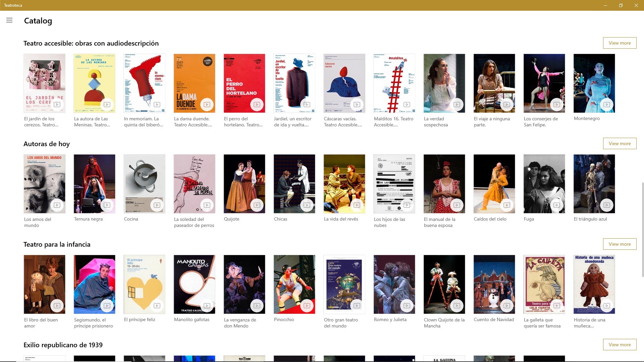Select La vida del revés thumbnail
Screen dimensions: 644x362
point(344,184)
